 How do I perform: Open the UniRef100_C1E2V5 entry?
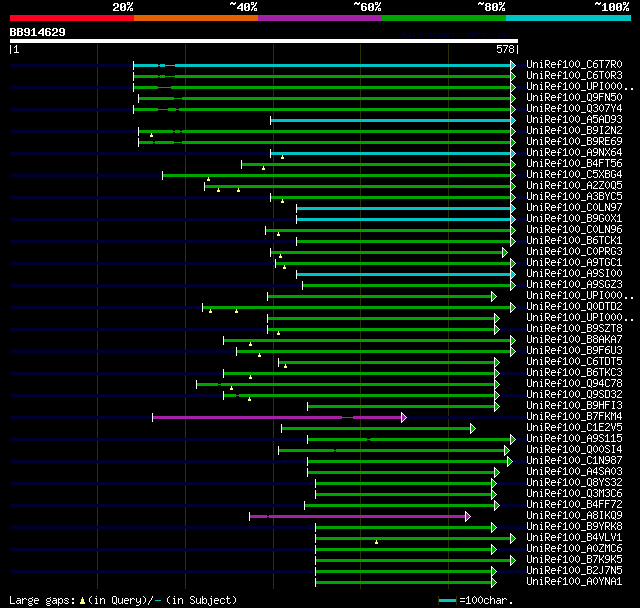coord(574,428)
